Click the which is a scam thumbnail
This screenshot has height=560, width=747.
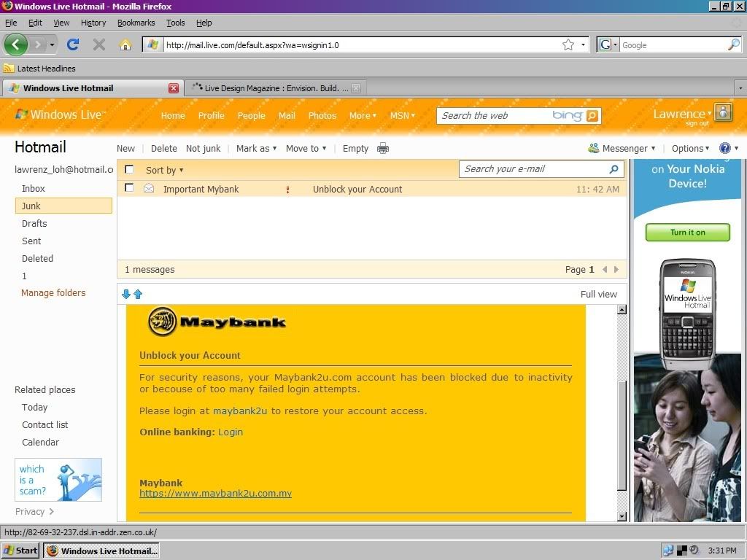[x=58, y=480]
